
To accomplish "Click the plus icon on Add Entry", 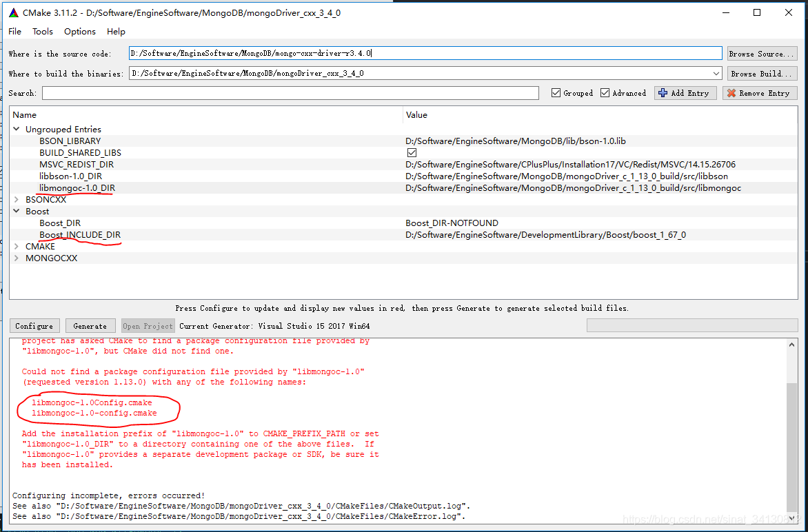I will pyautogui.click(x=663, y=93).
